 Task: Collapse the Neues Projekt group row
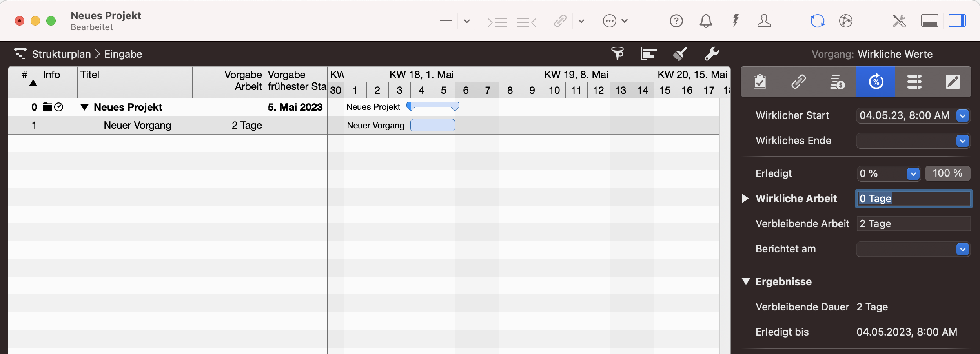point(84,107)
